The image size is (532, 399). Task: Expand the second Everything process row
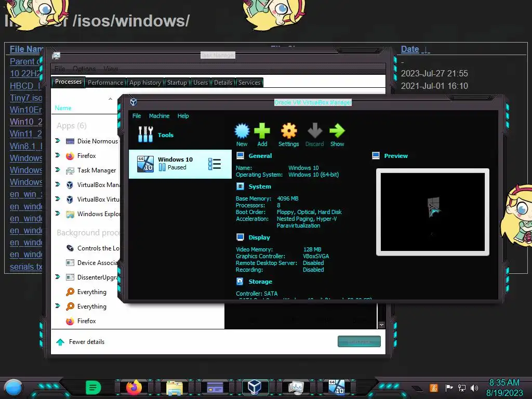tap(58, 307)
